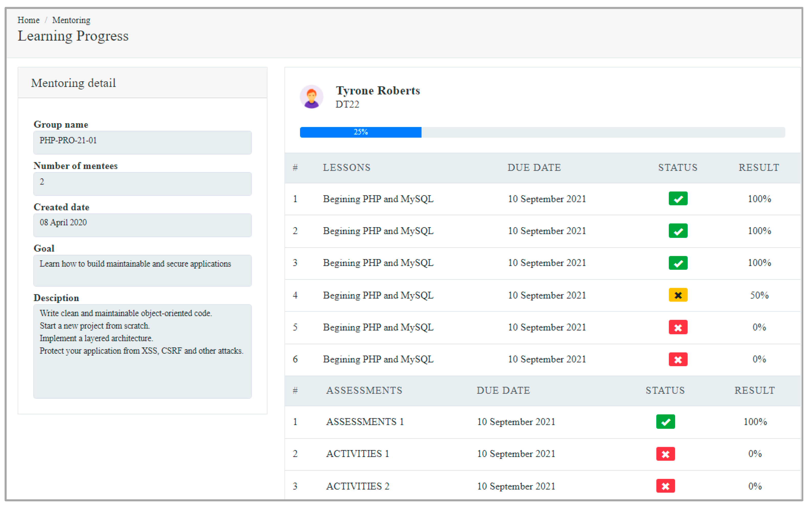Image resolution: width=812 pixels, height=508 pixels.
Task: Click the ASSESSMENTS column header
Action: 364,390
